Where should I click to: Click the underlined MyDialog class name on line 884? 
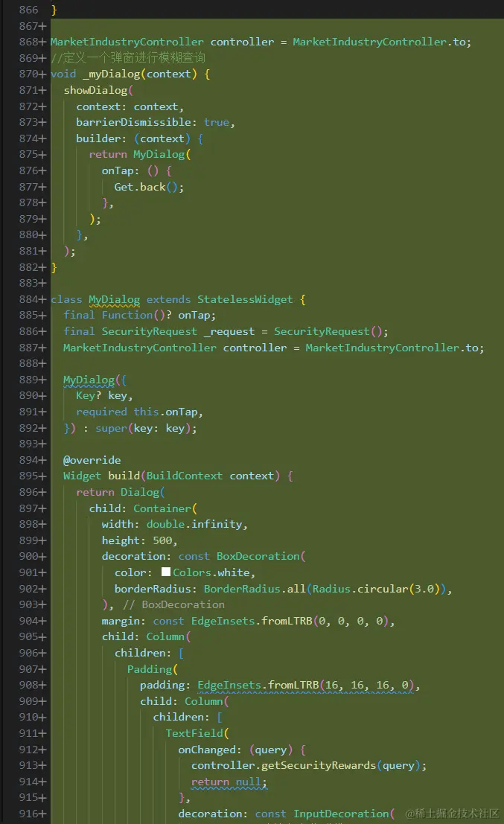(x=114, y=299)
